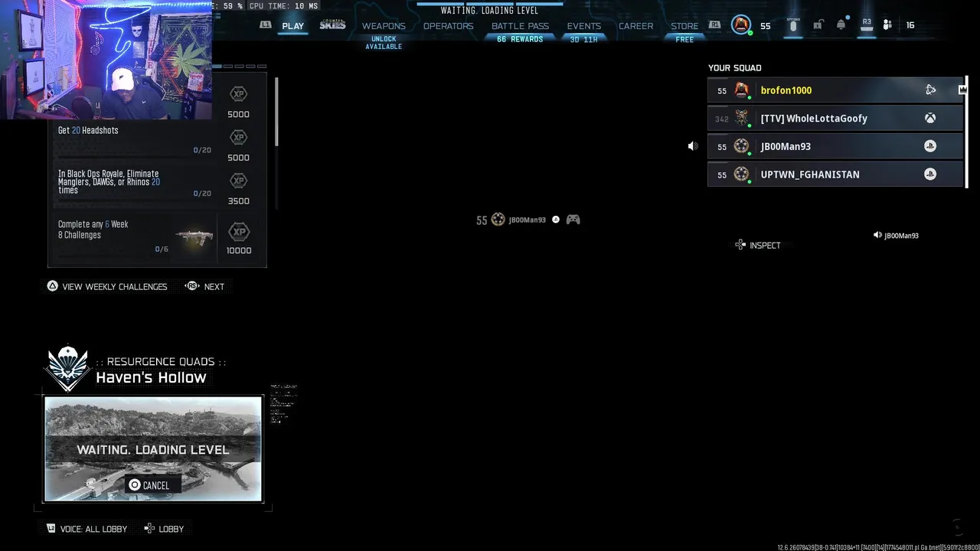Viewport: 980px width, 551px height.
Task: Open the notifications bell
Action: 841,25
